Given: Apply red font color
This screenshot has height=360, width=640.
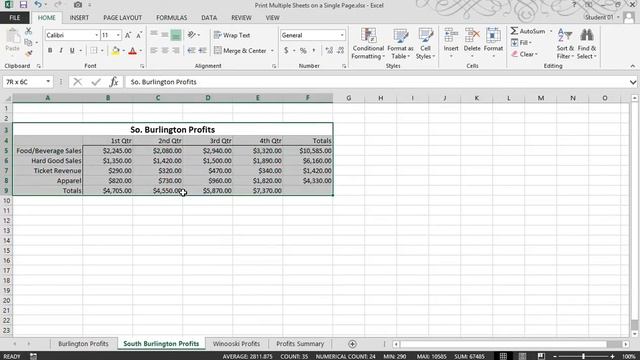Looking at the screenshot, I should [132, 51].
